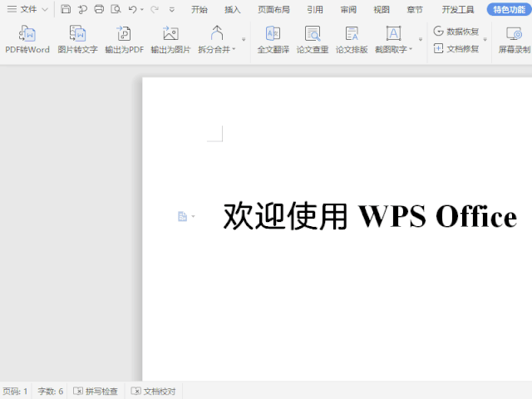
Task: Toggle 文档校对 in the status bar
Action: [153, 392]
